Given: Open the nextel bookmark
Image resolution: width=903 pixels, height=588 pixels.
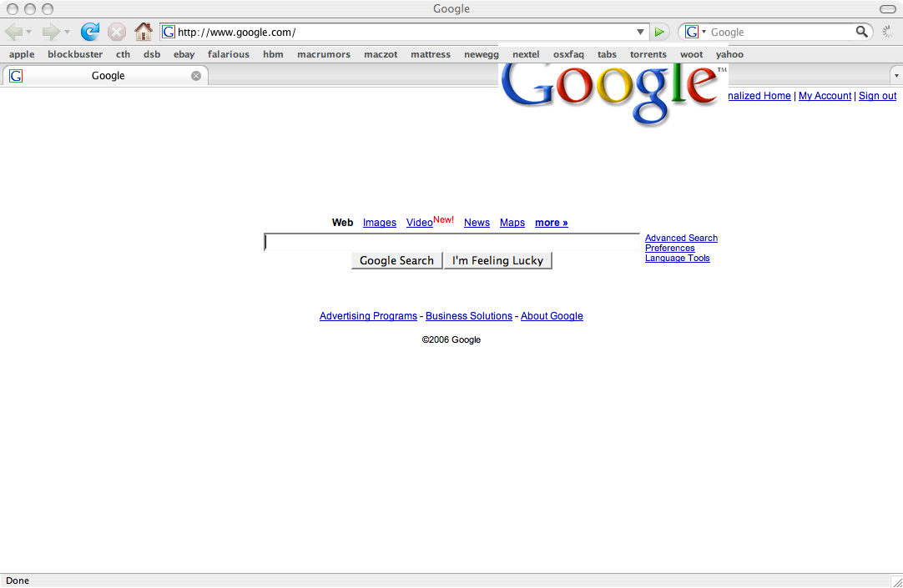Looking at the screenshot, I should coord(526,54).
